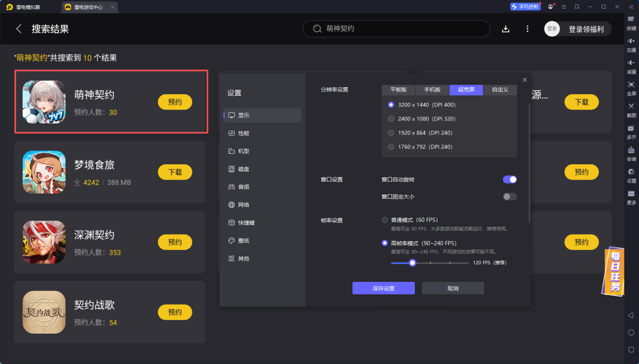Click 登录领福利 button
The width and height of the screenshot is (639, 364).
[x=586, y=29]
